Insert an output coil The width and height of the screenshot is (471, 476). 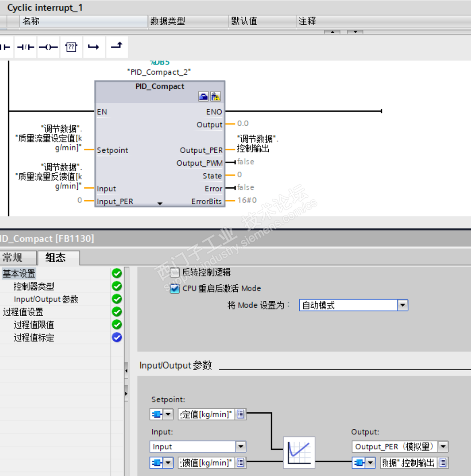coord(49,47)
